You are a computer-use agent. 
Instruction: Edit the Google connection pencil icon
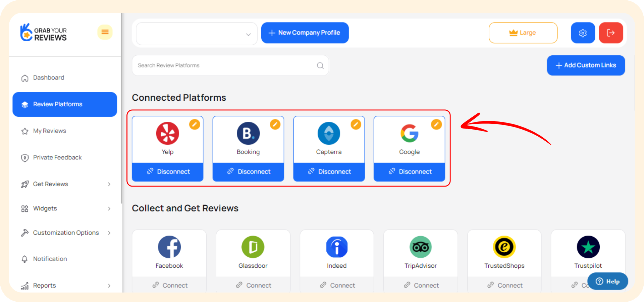[436, 124]
